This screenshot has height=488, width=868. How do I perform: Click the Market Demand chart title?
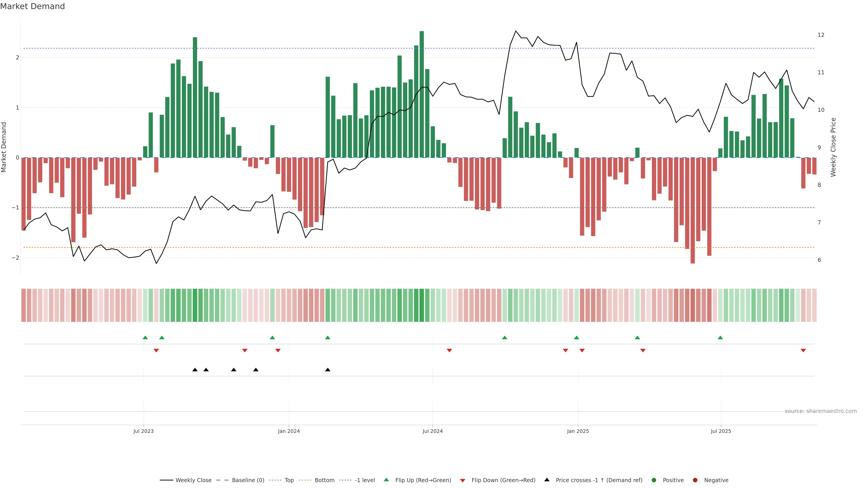[32, 6]
